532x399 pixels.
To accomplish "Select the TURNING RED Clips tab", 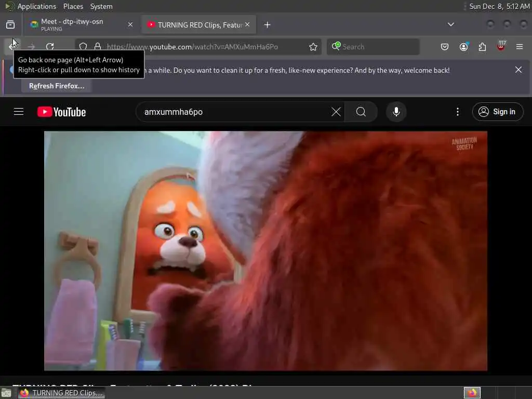I will tap(199, 24).
